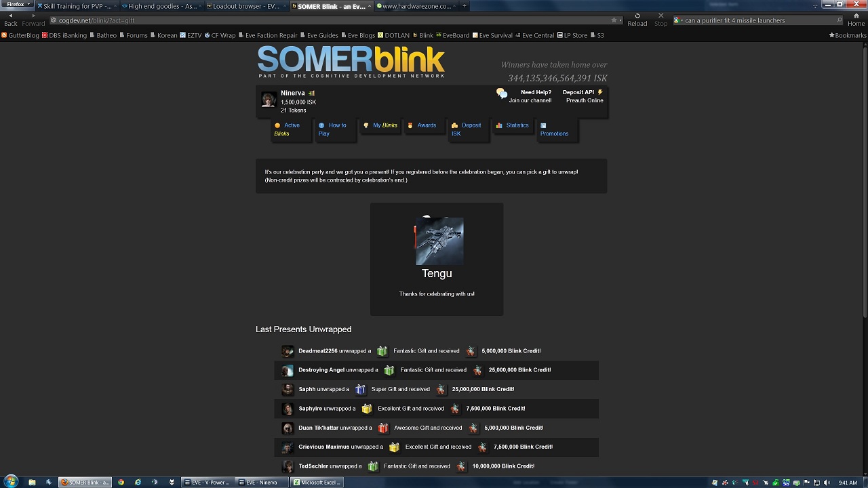
Task: Click the green Fantastic Gift icon in Deadmeat2256's row
Action: tap(382, 351)
